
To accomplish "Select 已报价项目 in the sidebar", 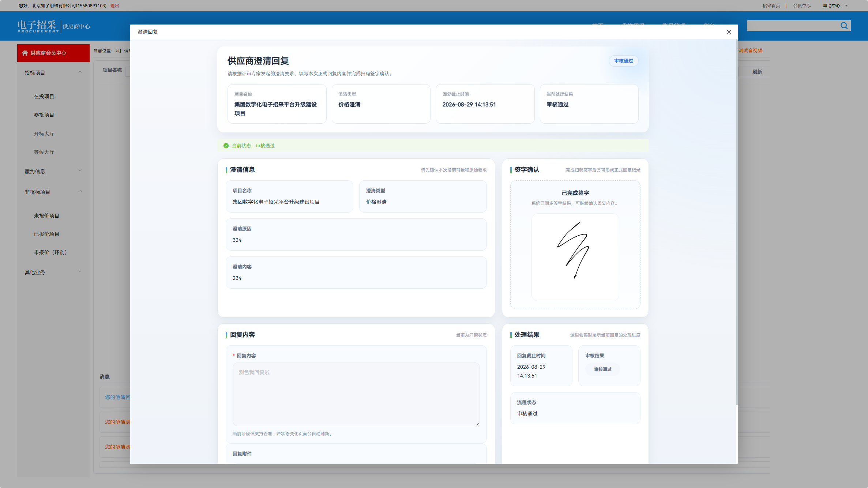I will point(46,234).
